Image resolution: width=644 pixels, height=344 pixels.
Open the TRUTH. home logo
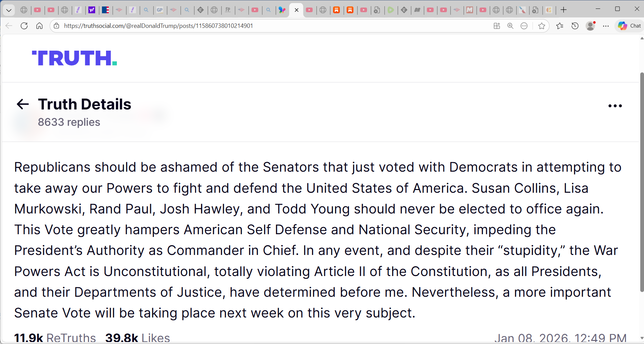tap(74, 58)
